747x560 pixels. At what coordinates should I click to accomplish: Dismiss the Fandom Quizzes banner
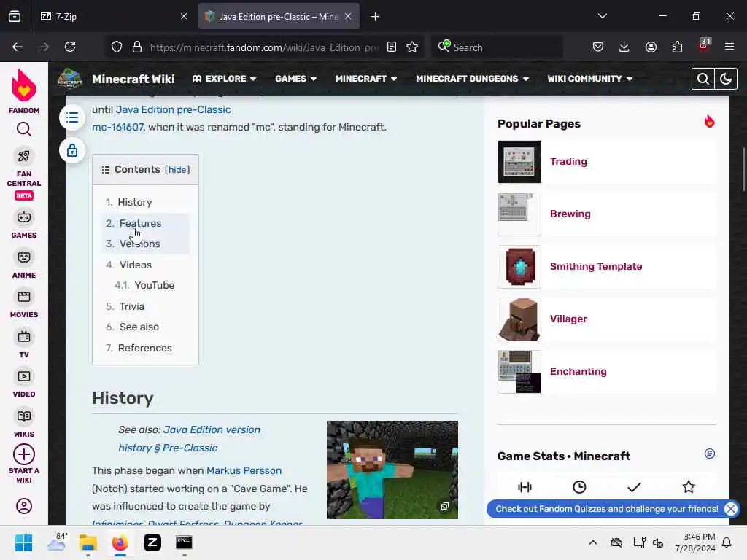pos(730,508)
